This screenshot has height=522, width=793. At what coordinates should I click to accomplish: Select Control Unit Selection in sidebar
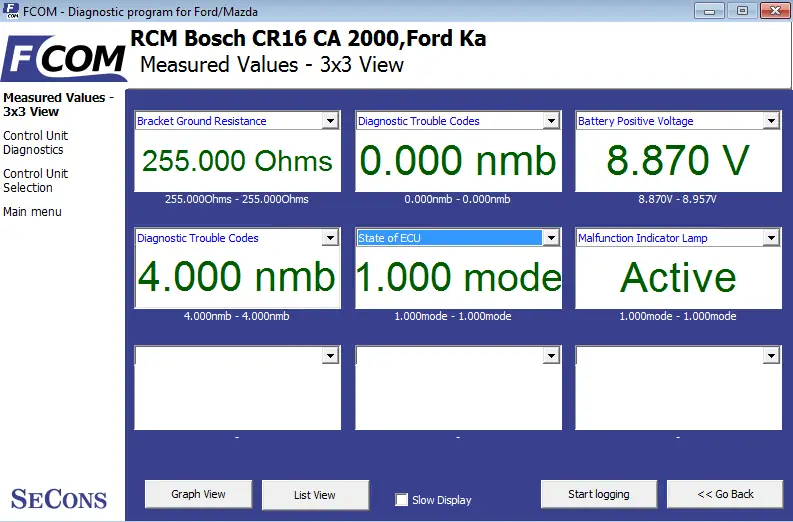pos(35,181)
